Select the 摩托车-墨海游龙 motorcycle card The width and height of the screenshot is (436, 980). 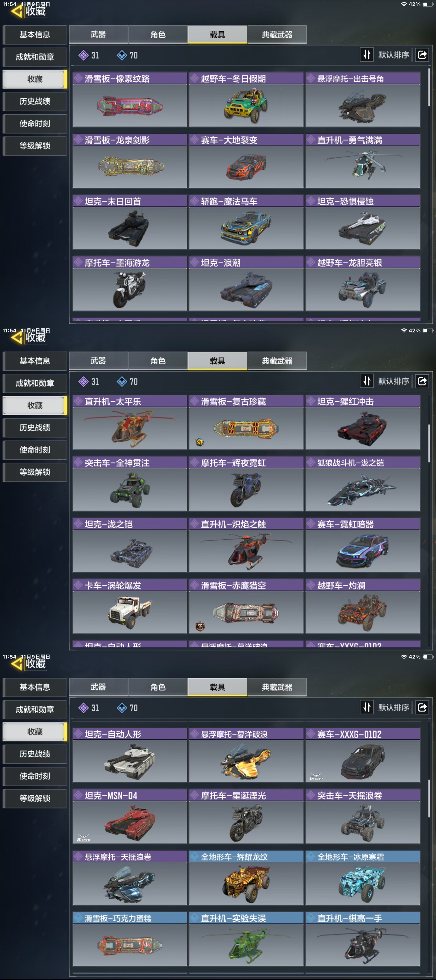tap(130, 284)
